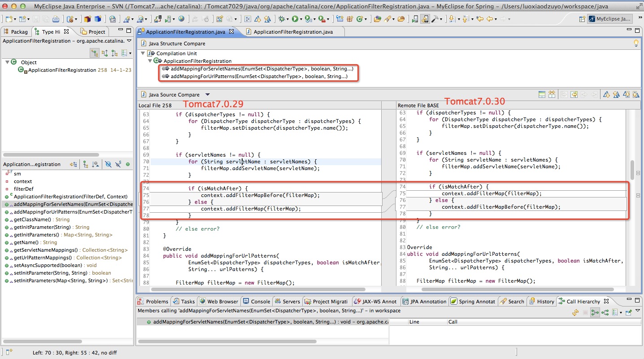
Task: Open the Search tab
Action: 512,302
